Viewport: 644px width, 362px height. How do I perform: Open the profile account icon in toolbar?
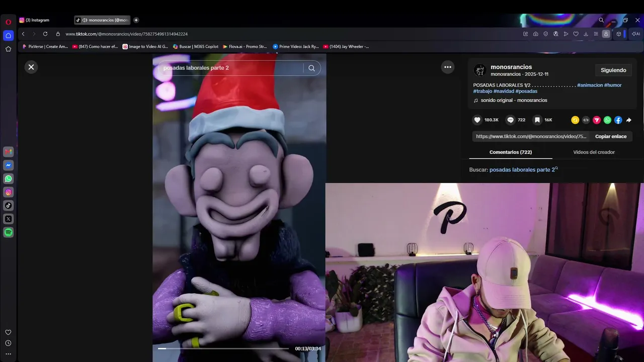click(606, 34)
